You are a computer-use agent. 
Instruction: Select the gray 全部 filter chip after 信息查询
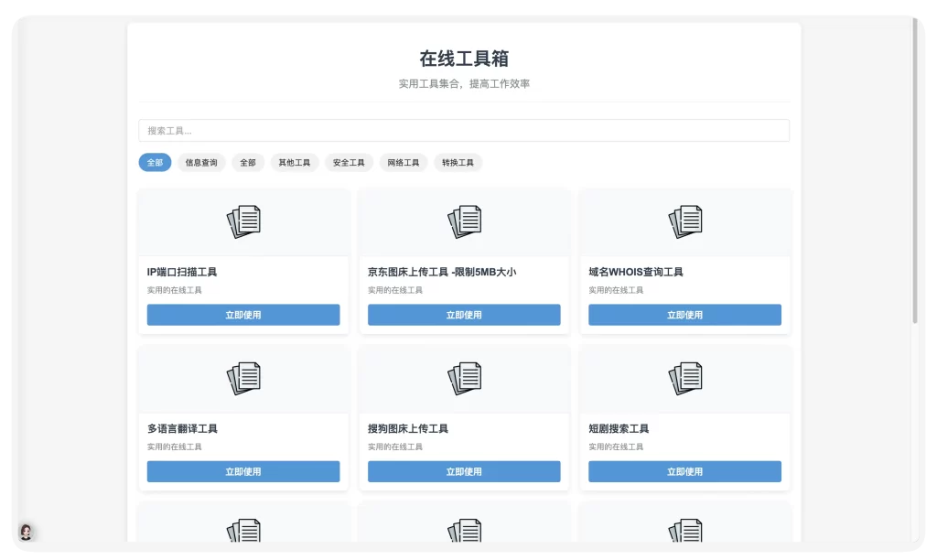click(248, 163)
